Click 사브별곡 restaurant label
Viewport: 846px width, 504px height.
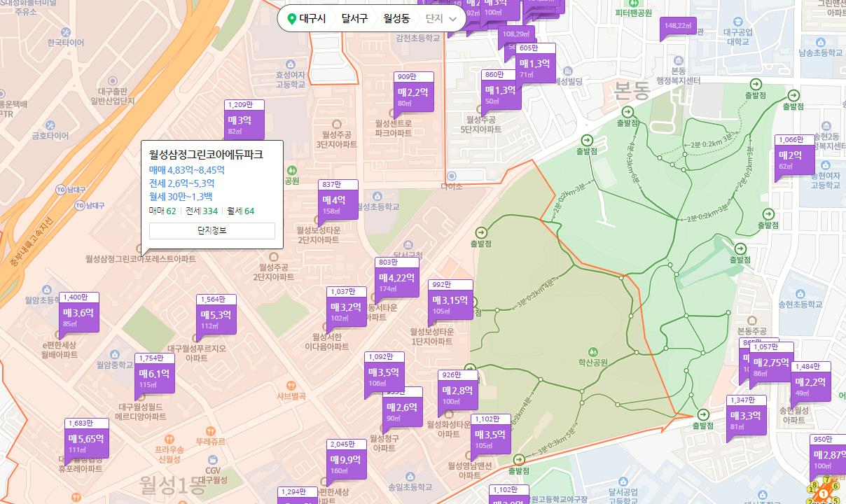point(292,396)
